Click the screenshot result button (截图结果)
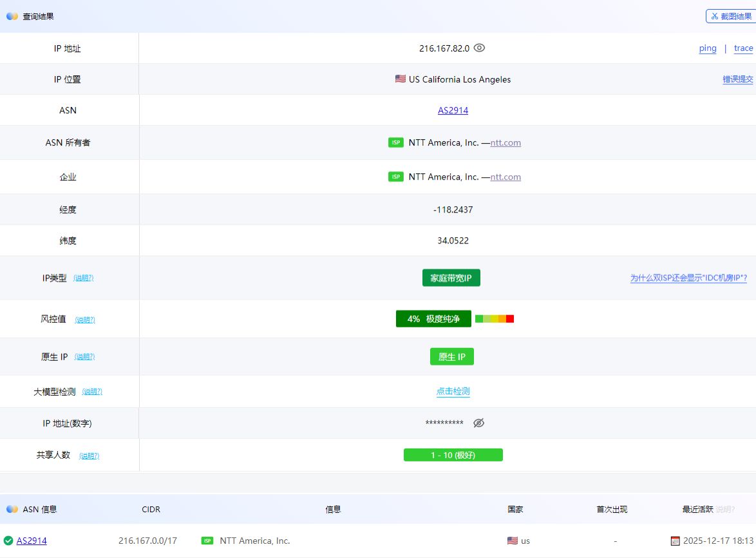Viewport: 756px width, 558px height. click(x=730, y=16)
